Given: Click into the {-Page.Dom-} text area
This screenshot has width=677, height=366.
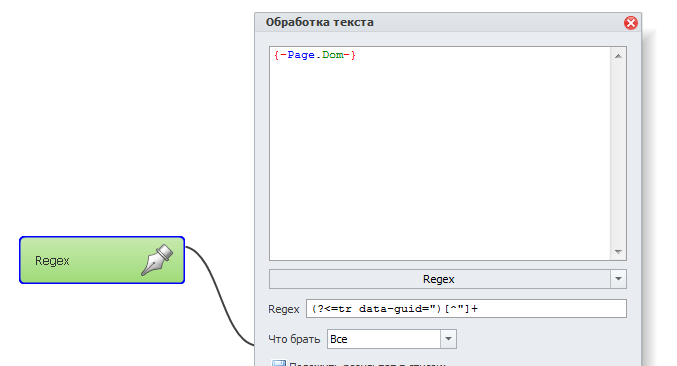Looking at the screenshot, I should (440, 153).
